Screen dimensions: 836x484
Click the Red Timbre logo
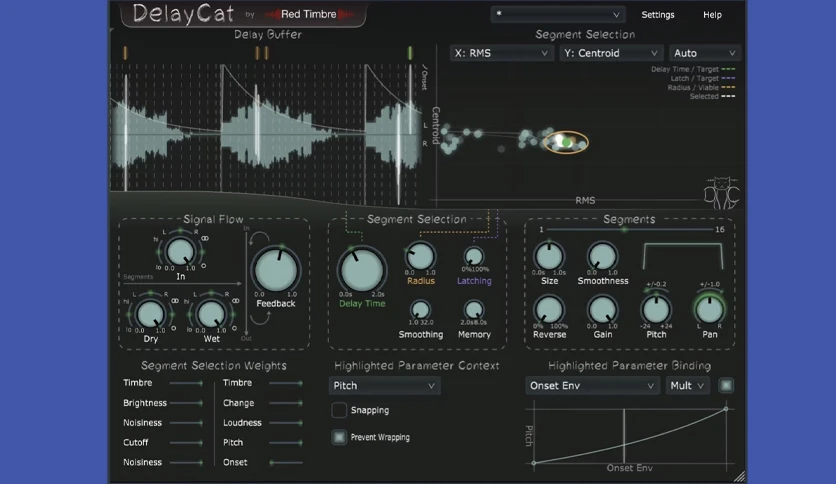[309, 14]
